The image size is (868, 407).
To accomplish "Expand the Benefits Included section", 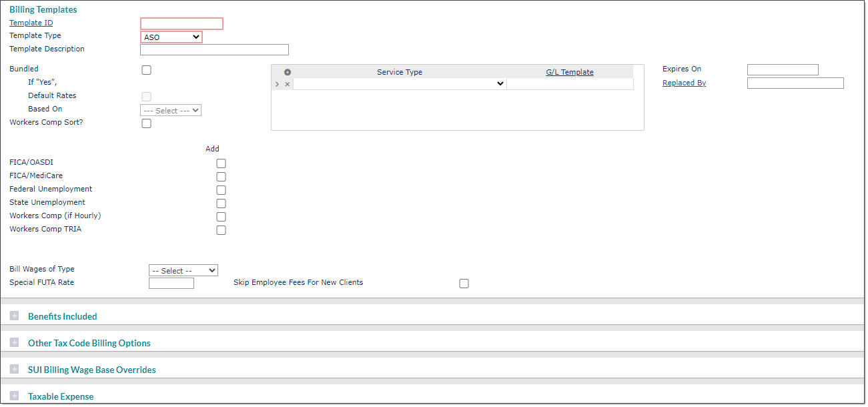I will click(14, 316).
